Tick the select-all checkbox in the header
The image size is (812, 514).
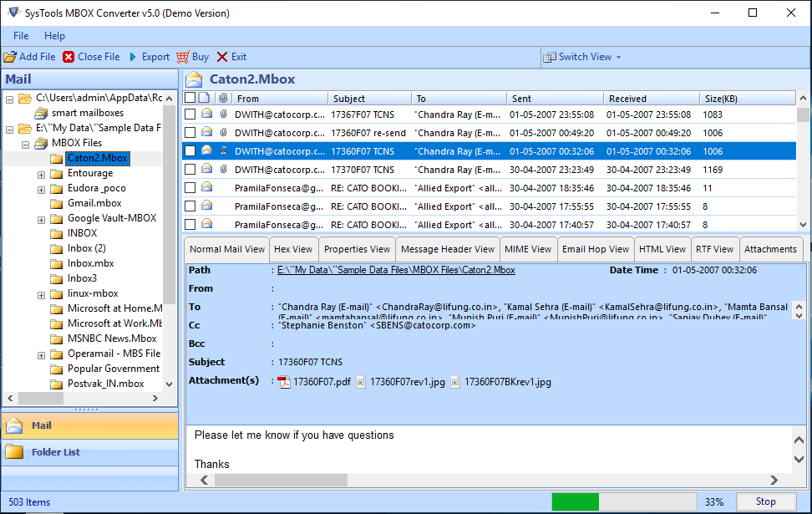tap(190, 98)
